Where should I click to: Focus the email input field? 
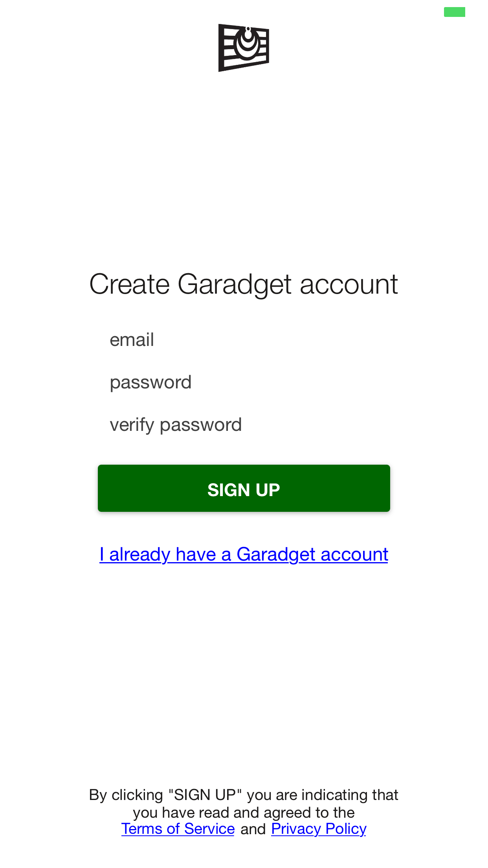pos(244,340)
